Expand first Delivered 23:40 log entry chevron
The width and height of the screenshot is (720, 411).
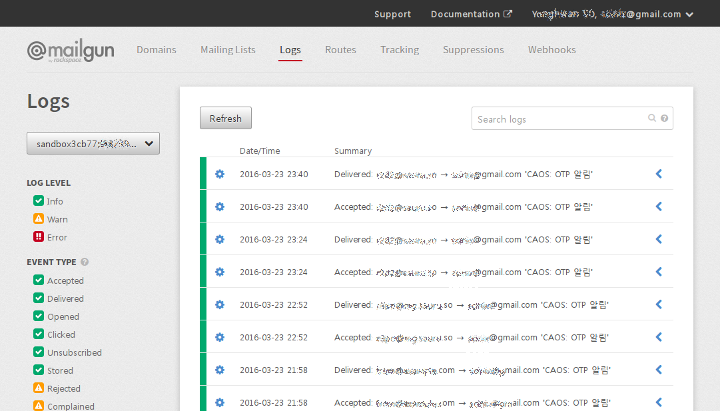click(658, 174)
